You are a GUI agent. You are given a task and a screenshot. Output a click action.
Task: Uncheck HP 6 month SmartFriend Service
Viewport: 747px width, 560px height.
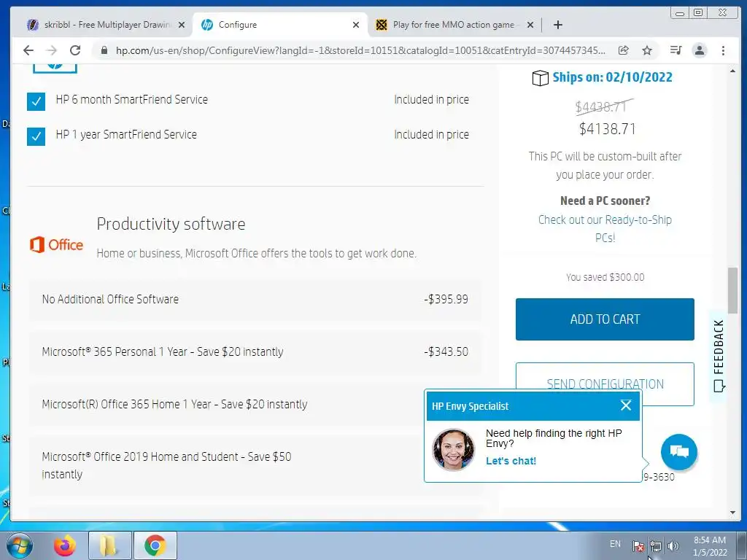tap(36, 101)
